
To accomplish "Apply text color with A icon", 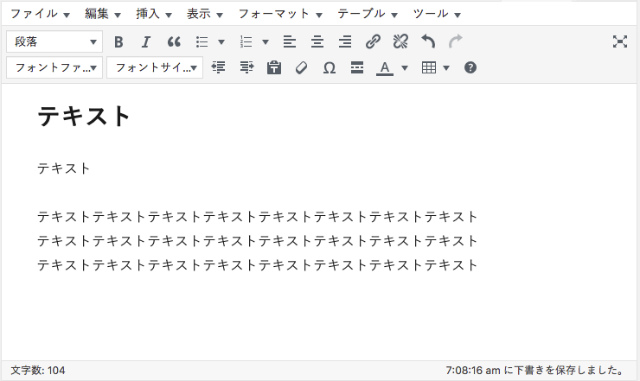I will [384, 68].
